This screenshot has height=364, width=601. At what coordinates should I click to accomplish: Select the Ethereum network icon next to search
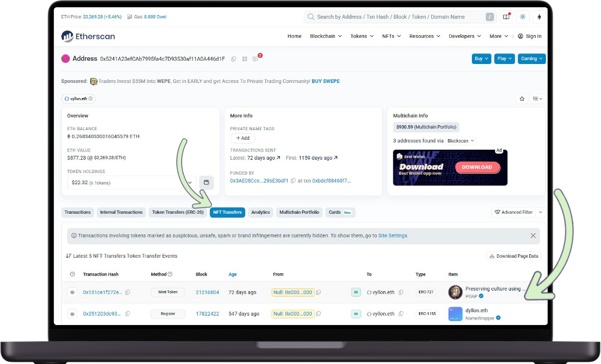[539, 17]
